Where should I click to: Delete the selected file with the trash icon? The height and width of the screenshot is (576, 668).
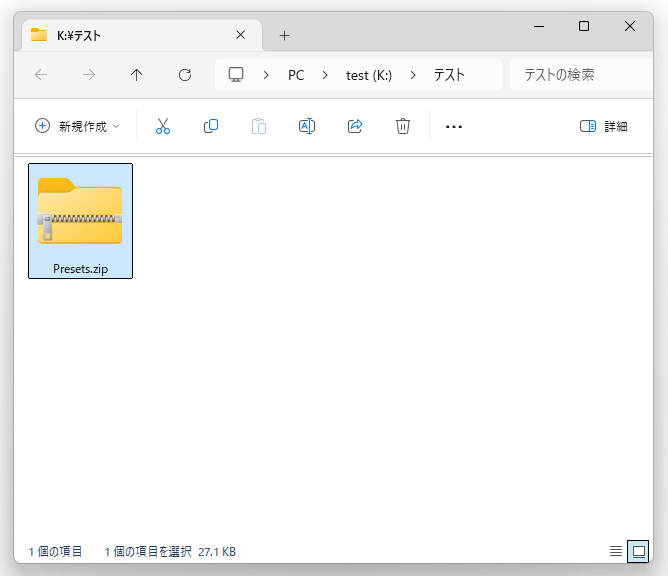pyautogui.click(x=403, y=126)
